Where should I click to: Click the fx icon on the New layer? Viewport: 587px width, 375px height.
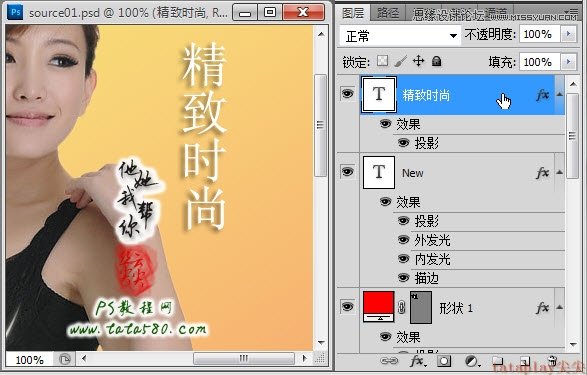(542, 173)
